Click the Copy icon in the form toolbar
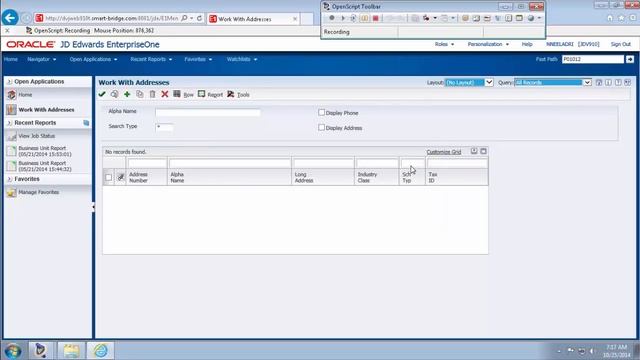The height and width of the screenshot is (360, 640). pyautogui.click(x=140, y=94)
